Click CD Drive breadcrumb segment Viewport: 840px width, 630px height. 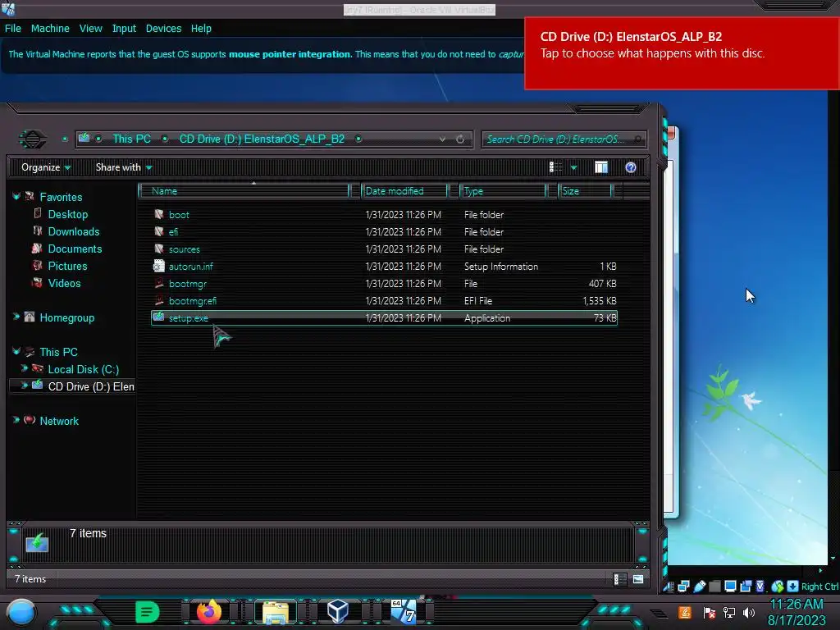pos(262,139)
